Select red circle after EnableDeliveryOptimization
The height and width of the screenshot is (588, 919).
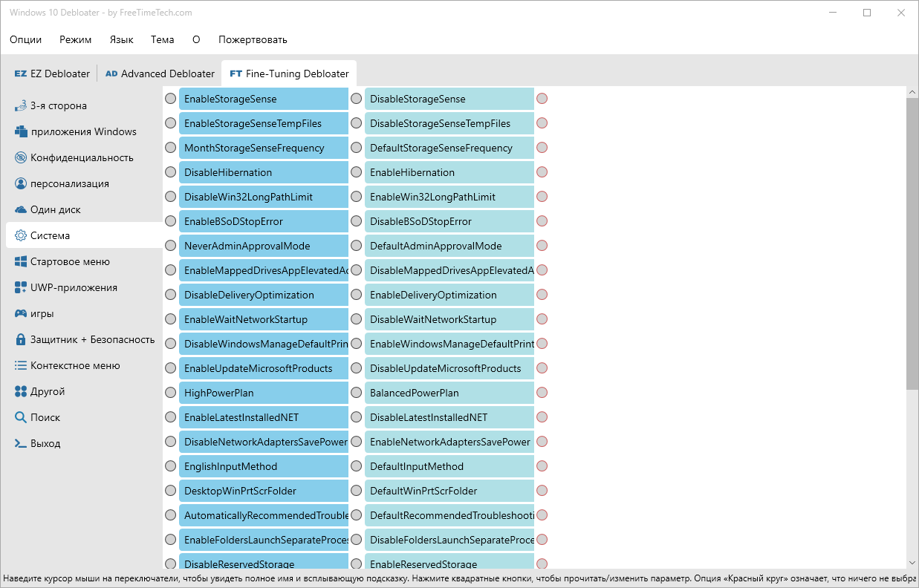coord(542,295)
